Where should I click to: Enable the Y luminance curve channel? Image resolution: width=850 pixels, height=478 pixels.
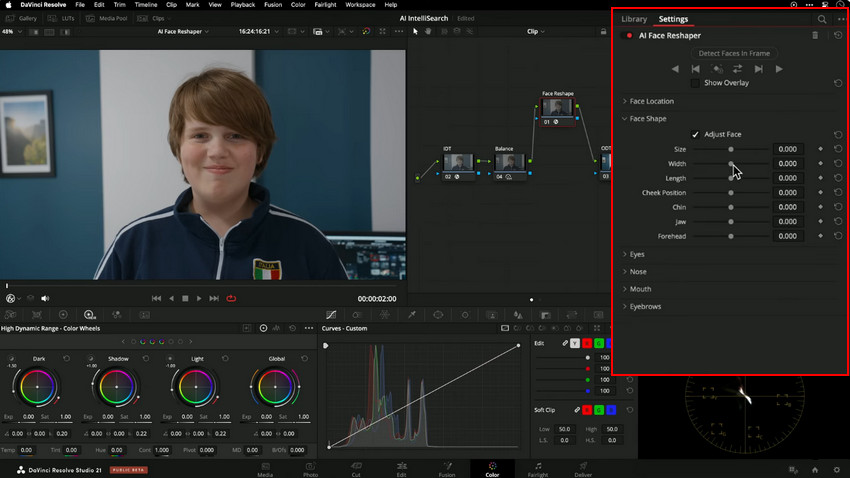click(x=575, y=343)
